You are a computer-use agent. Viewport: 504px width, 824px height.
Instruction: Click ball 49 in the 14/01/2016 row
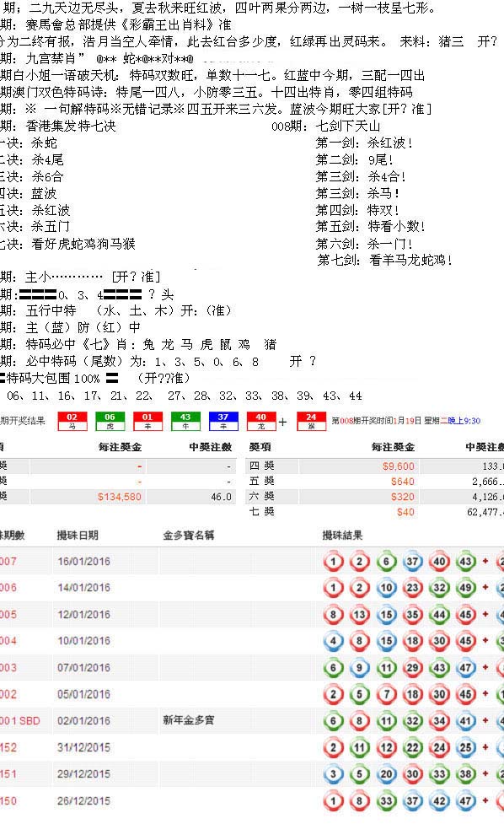pos(466,588)
